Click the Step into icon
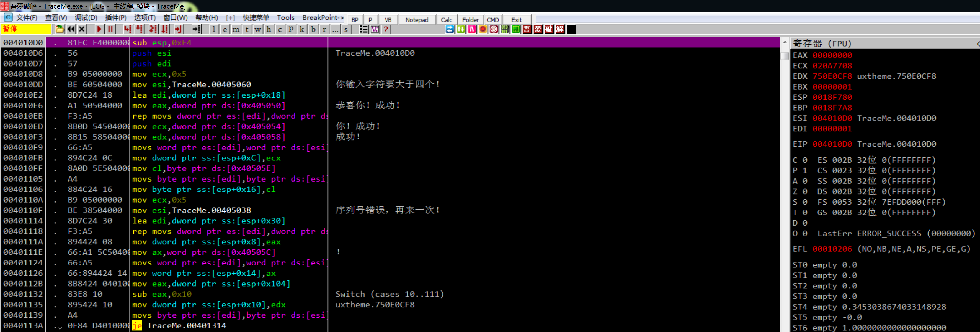This screenshot has height=332, width=980. pos(128,29)
